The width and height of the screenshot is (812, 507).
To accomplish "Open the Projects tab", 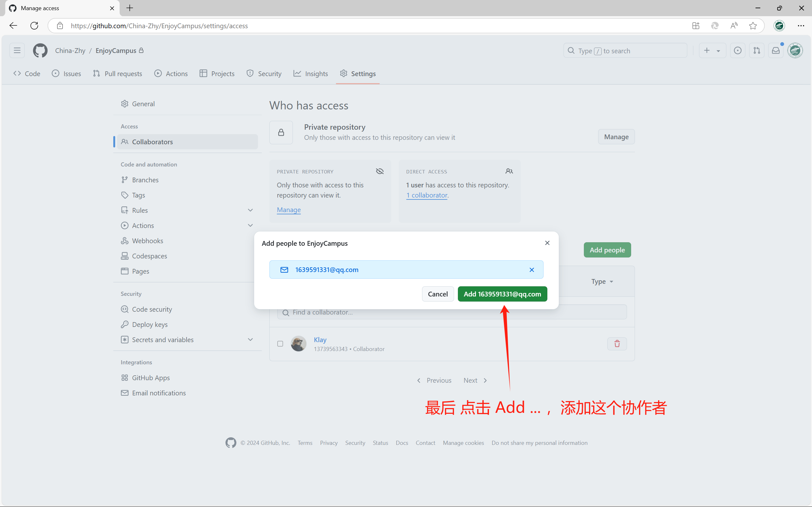I will (217, 74).
